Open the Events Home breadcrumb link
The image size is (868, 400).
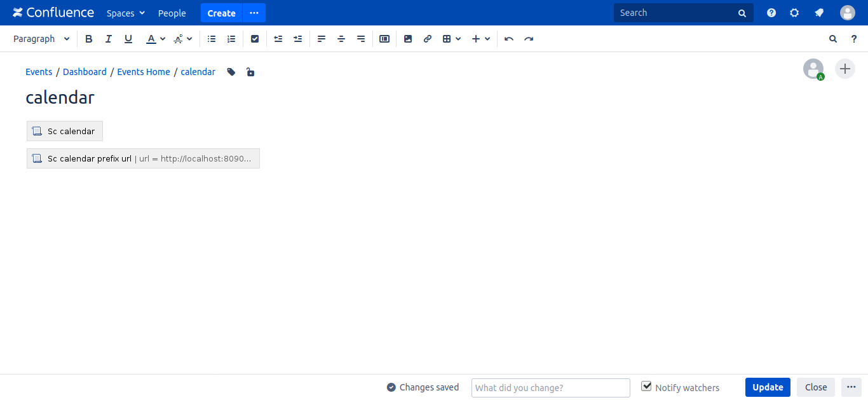point(144,72)
